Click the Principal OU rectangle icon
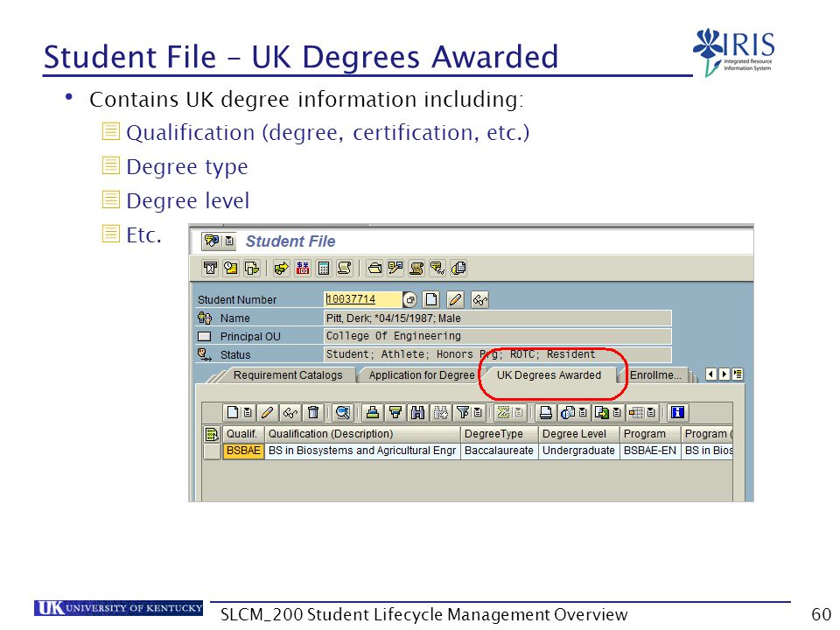The width and height of the screenshot is (840, 630). [x=205, y=336]
